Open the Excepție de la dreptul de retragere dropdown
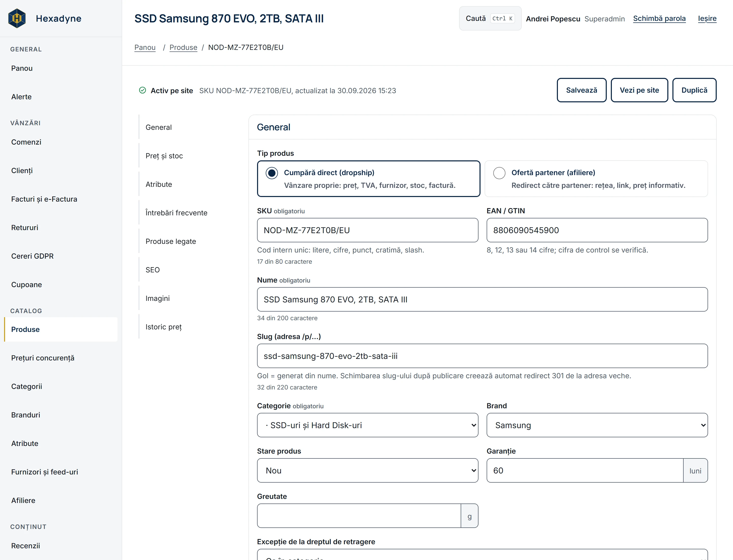This screenshot has height=560, width=733. [482, 555]
